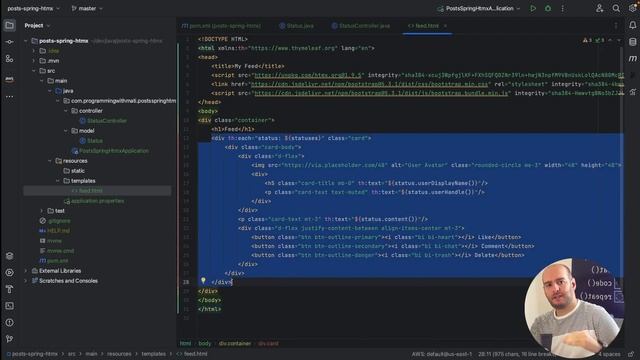Click line 28 closing div in editor
The image size is (640, 360).
coord(222,282)
